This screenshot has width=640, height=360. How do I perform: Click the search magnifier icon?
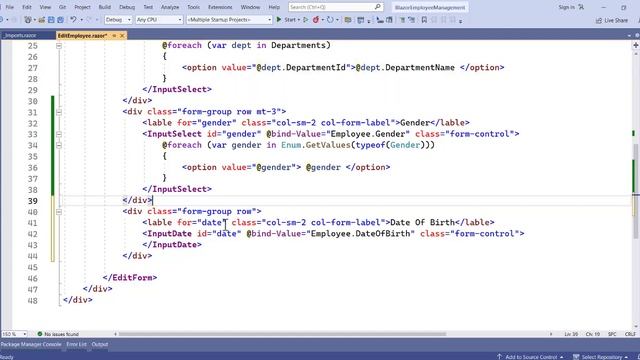tap(378, 7)
